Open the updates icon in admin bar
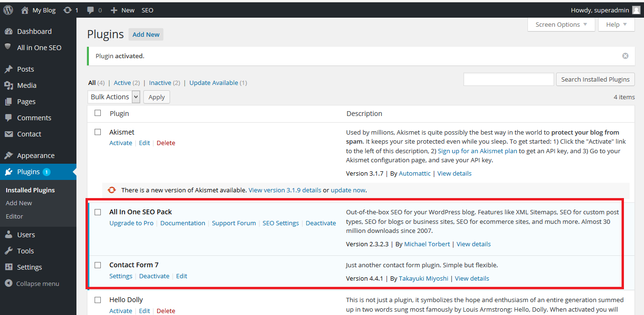Screen dimensions: 644x315 tap(68, 10)
